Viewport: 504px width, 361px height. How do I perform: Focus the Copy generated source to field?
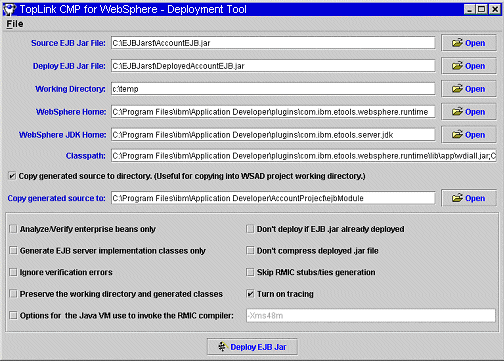pyautogui.click(x=273, y=198)
